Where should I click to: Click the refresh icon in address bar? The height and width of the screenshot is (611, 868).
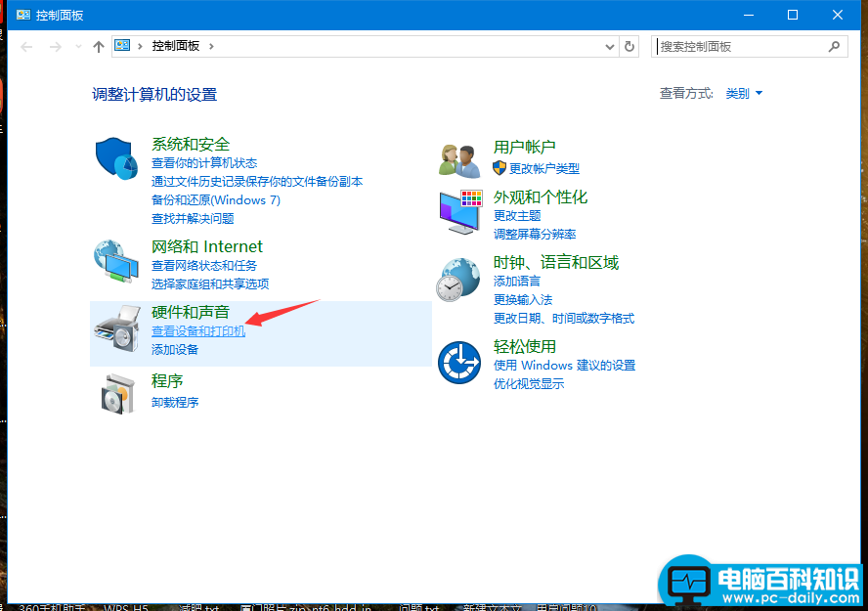tap(629, 46)
